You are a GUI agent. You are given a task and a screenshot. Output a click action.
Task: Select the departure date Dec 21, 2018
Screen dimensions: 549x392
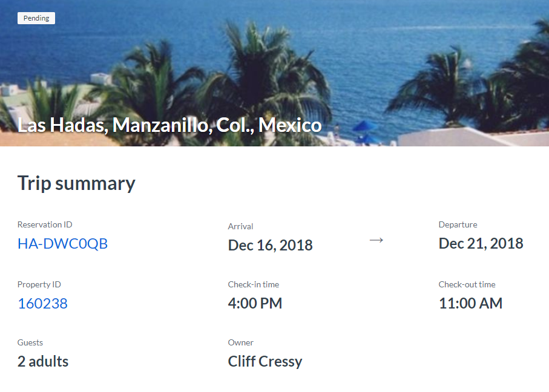click(x=481, y=244)
